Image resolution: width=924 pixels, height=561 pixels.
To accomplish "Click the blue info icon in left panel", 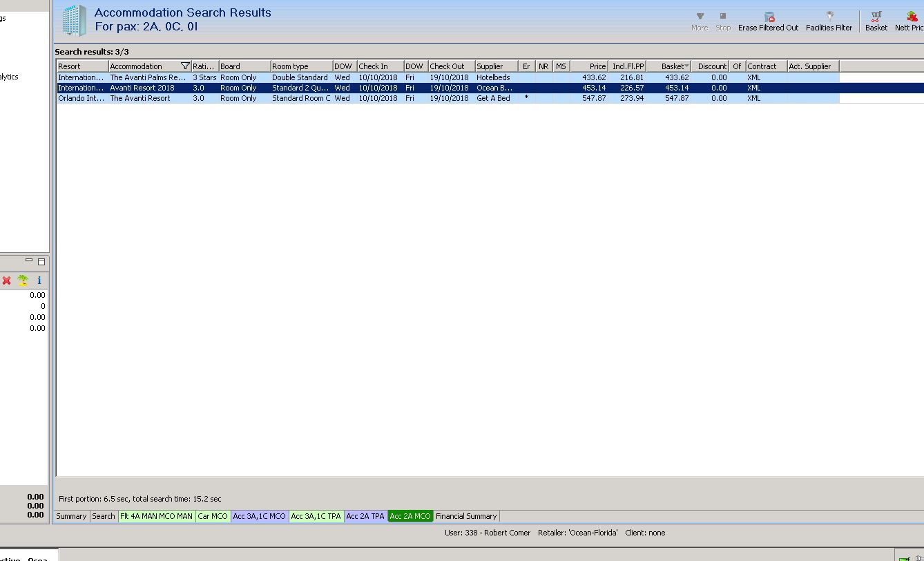I will coord(39,280).
